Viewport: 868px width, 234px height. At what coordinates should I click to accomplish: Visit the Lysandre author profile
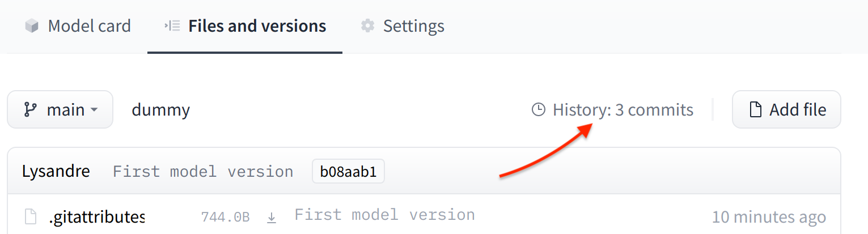(x=56, y=171)
